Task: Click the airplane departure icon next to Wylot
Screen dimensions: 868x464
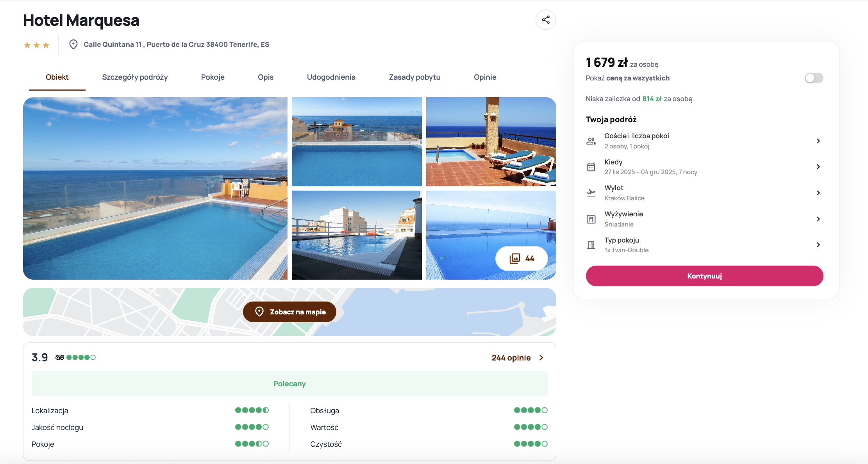Action: pos(591,193)
